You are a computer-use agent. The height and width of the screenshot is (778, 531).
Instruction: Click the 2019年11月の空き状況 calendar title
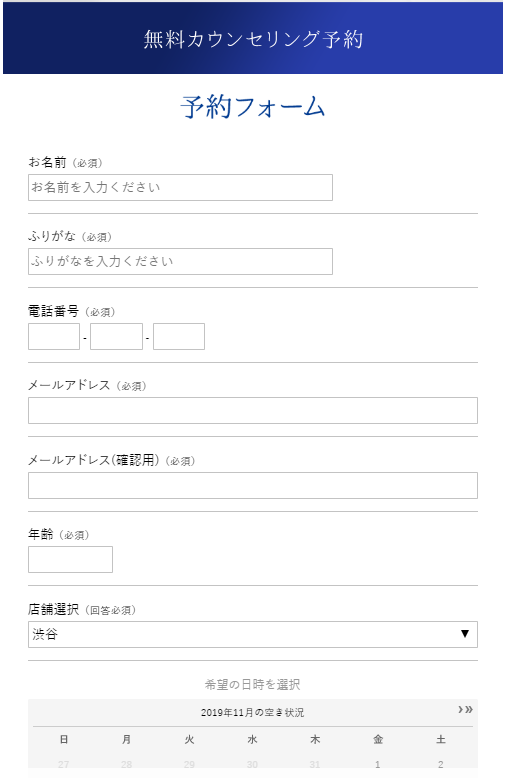[252, 713]
